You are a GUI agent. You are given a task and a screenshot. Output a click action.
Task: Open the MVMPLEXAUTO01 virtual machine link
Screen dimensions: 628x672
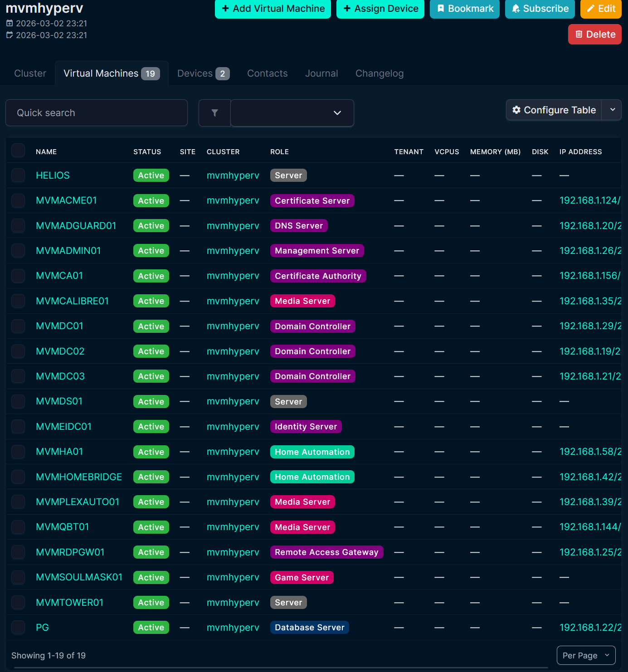click(78, 502)
